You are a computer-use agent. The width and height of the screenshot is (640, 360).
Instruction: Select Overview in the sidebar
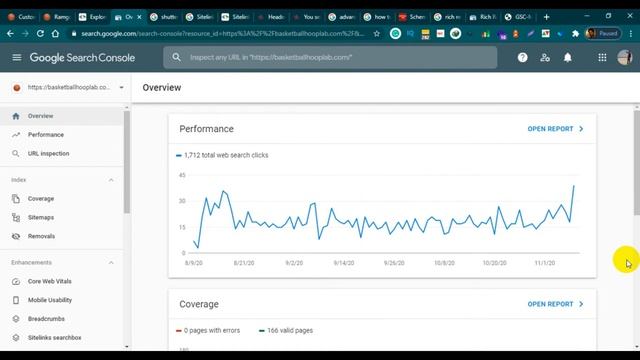point(62,116)
